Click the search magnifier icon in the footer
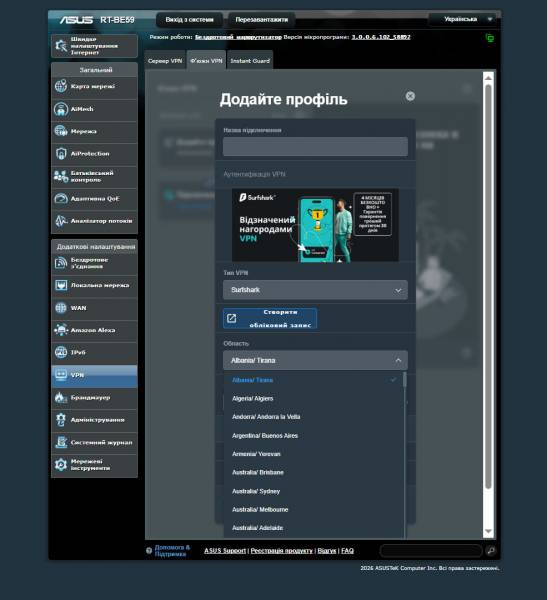Viewport: 547px width, 600px height. 491,551
